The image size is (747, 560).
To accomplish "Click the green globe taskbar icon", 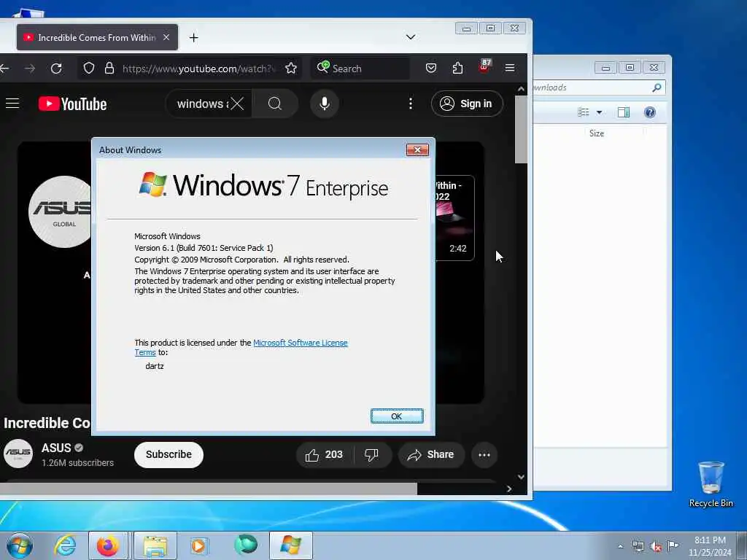I will (x=246, y=545).
